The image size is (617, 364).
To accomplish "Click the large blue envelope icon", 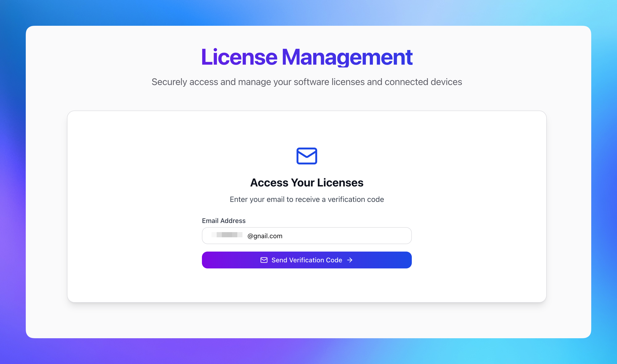I will pyautogui.click(x=307, y=156).
